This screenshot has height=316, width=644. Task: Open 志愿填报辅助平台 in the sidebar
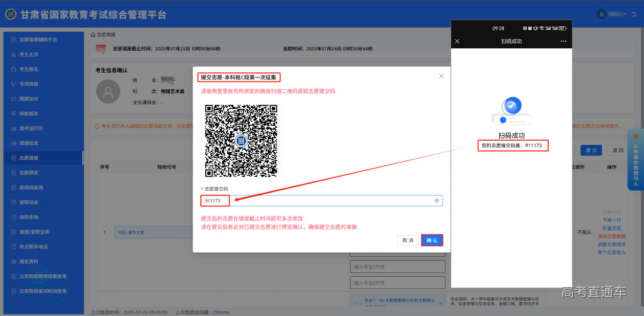click(39, 39)
